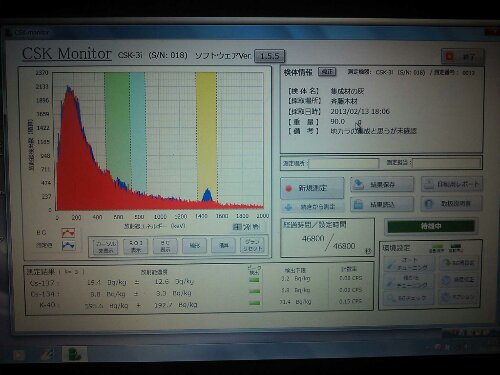This screenshot has height=375, width=500.
Task: Click the blue book icon for the manual
Action: point(429,203)
